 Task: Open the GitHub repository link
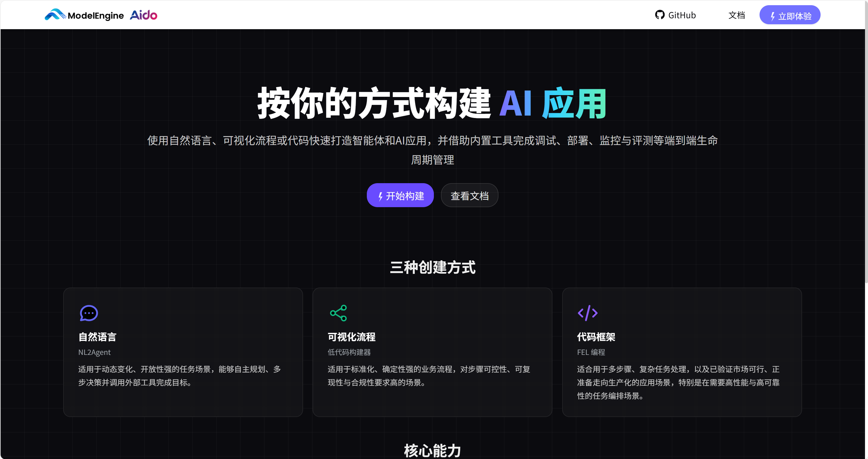675,15
